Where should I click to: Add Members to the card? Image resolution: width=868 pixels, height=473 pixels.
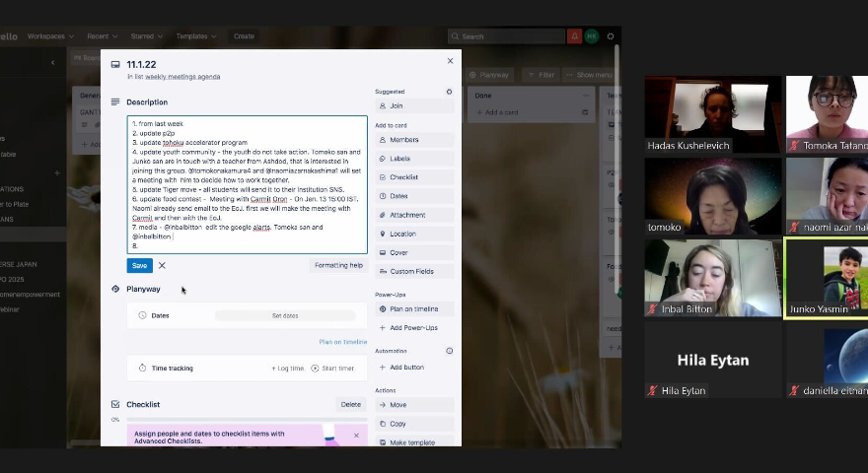click(414, 140)
